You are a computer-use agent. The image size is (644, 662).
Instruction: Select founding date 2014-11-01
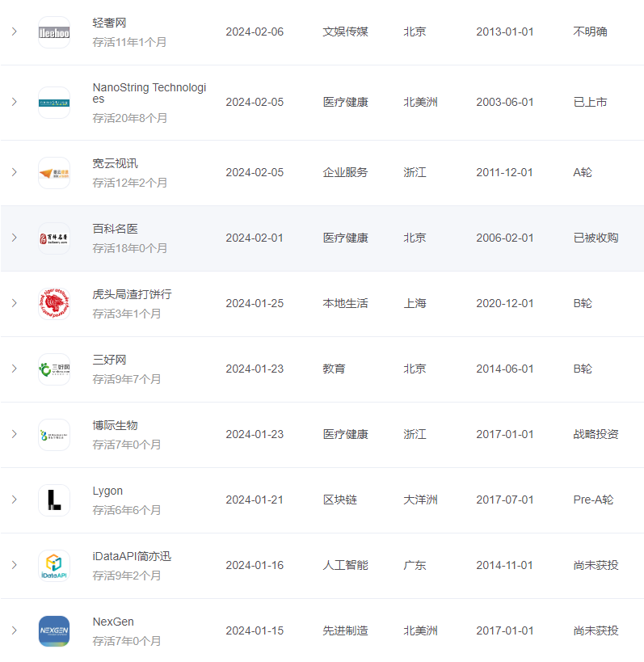pos(505,565)
